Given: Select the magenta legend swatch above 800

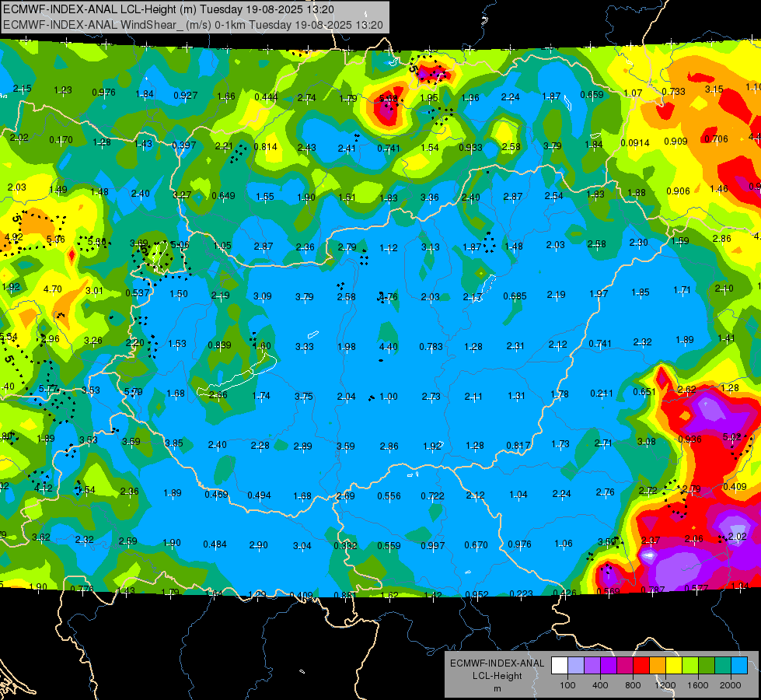Looking at the screenshot, I should point(625,666).
